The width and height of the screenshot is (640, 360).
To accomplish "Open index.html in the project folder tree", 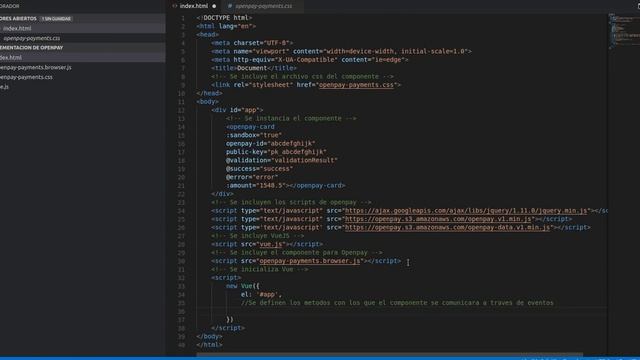I will [x=11, y=58].
